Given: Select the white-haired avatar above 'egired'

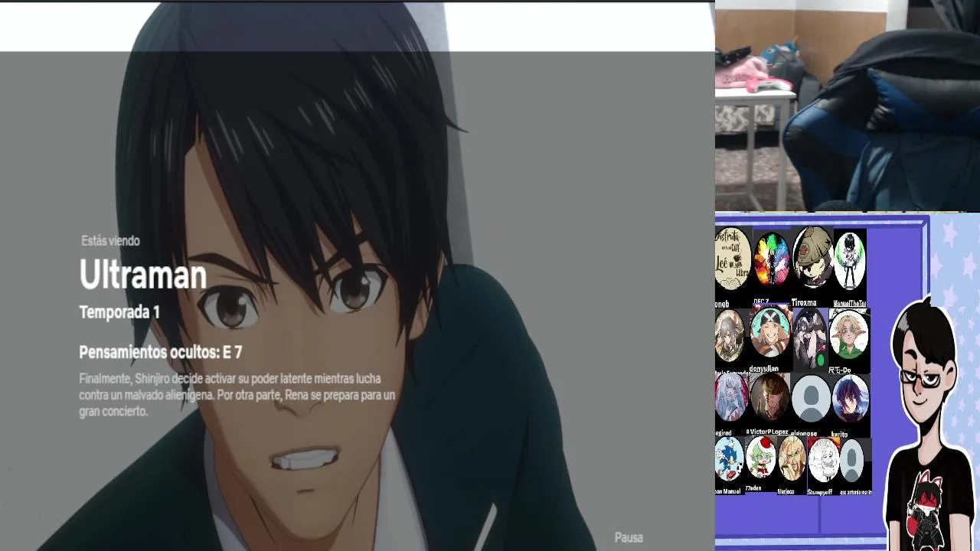Looking at the screenshot, I should tap(730, 397).
